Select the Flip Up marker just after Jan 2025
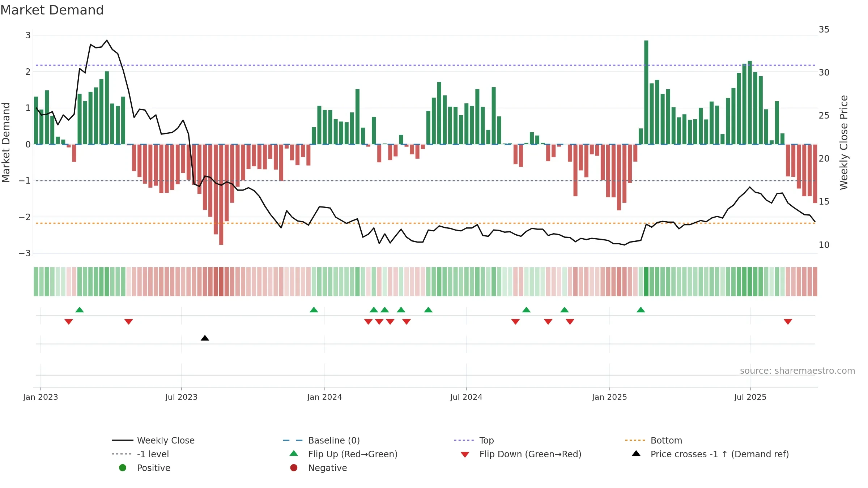Screen dimensions: 868x488 (641, 310)
